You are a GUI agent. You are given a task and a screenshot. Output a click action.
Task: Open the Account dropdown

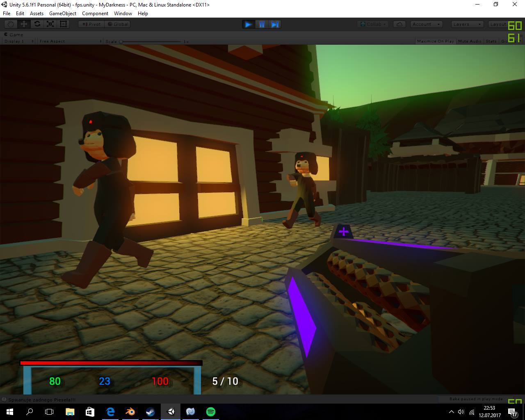tap(426, 24)
